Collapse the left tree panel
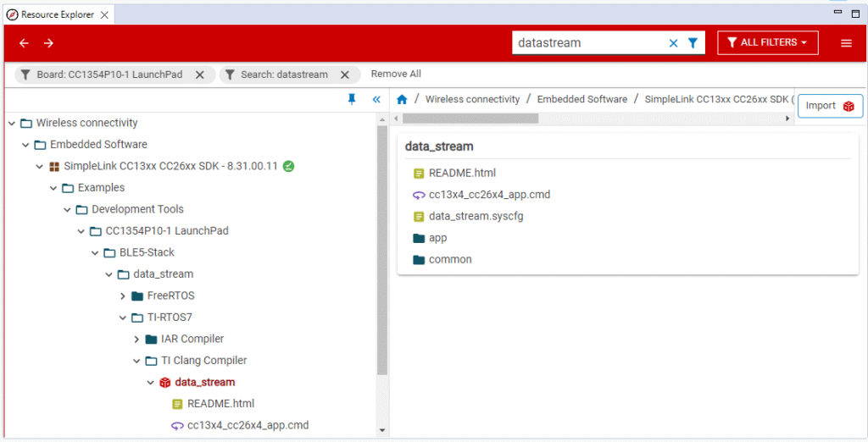The height and width of the screenshot is (442, 868). pos(376,99)
